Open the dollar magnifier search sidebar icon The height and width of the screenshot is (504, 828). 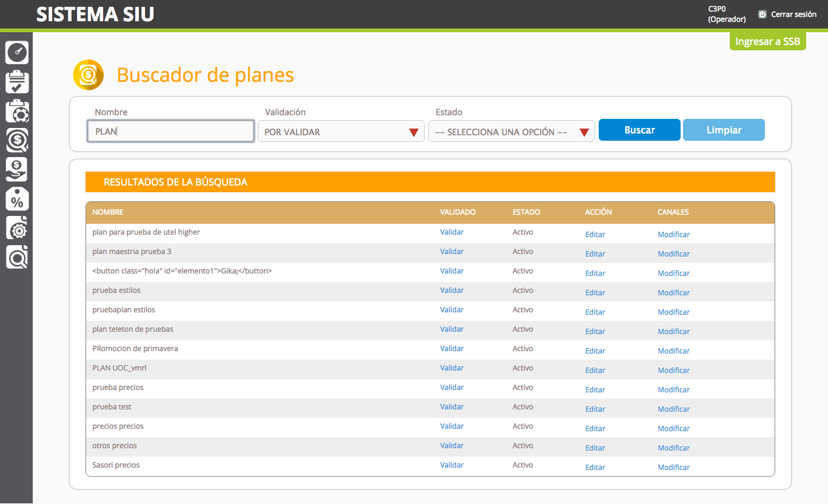tap(17, 140)
